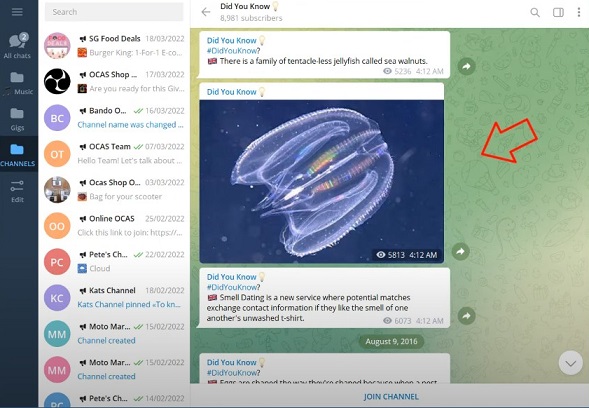Click the JOIN CHANNEL button
589x408 pixels.
click(x=391, y=397)
